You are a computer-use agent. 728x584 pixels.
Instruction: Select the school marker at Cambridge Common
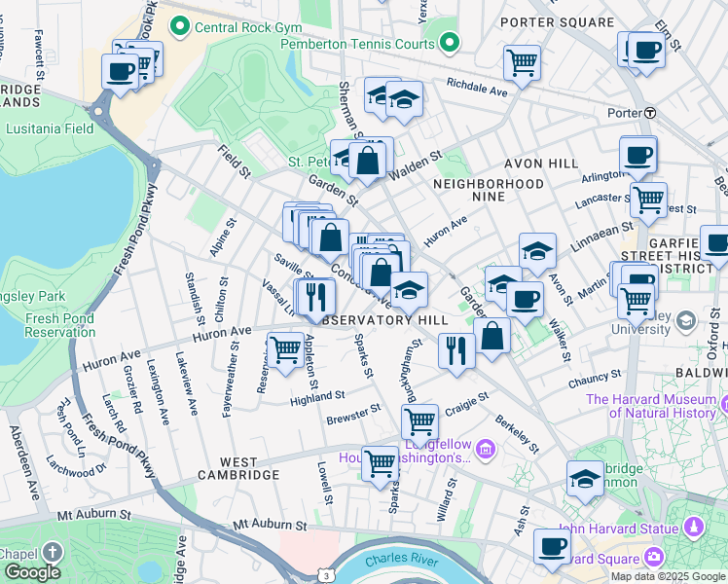(585, 479)
